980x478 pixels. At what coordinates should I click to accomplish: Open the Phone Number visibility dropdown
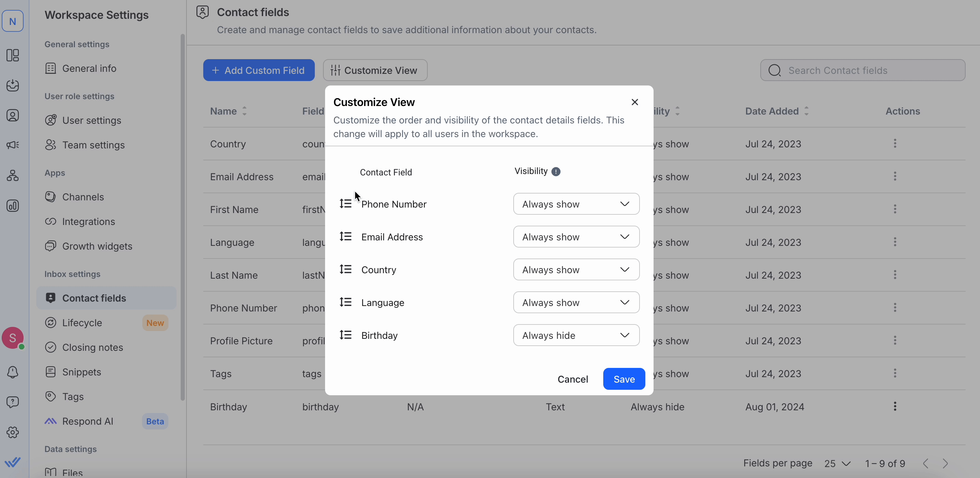576,204
